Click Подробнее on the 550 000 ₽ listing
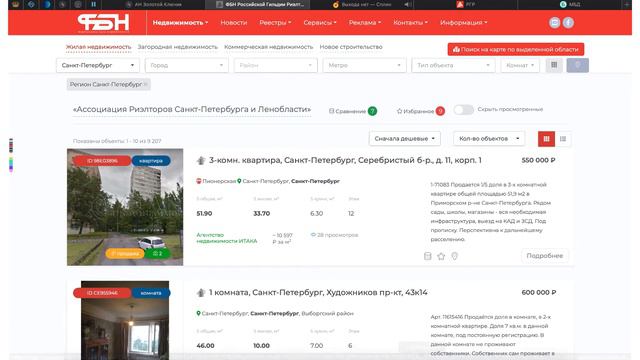This screenshot has height=360, width=640. point(544,256)
